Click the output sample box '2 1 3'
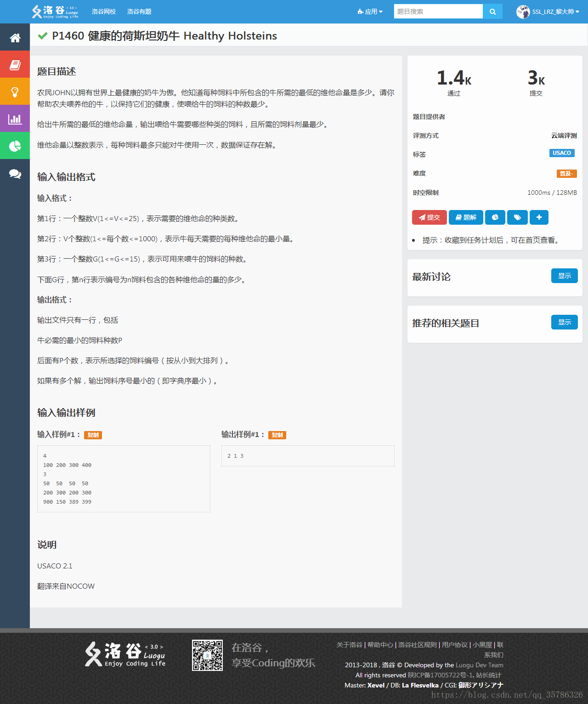 [x=308, y=456]
